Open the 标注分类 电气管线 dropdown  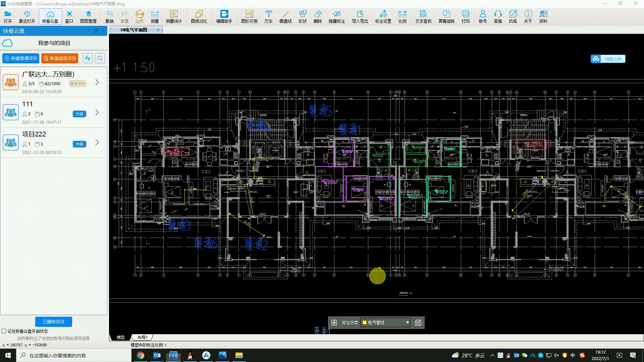tap(386, 322)
